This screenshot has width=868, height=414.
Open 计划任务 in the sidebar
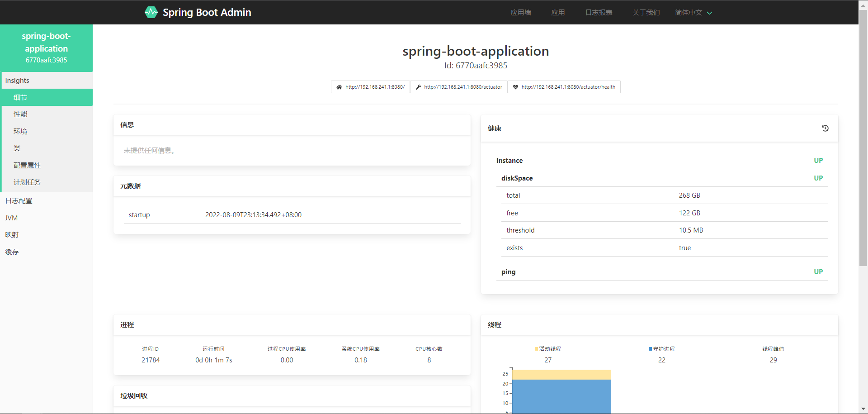(47, 182)
